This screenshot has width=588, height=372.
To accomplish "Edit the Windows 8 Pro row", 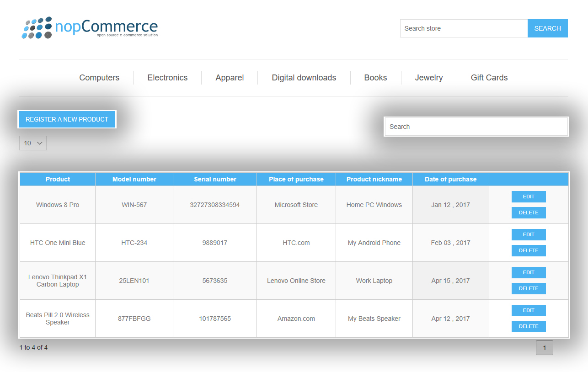I will click(529, 197).
